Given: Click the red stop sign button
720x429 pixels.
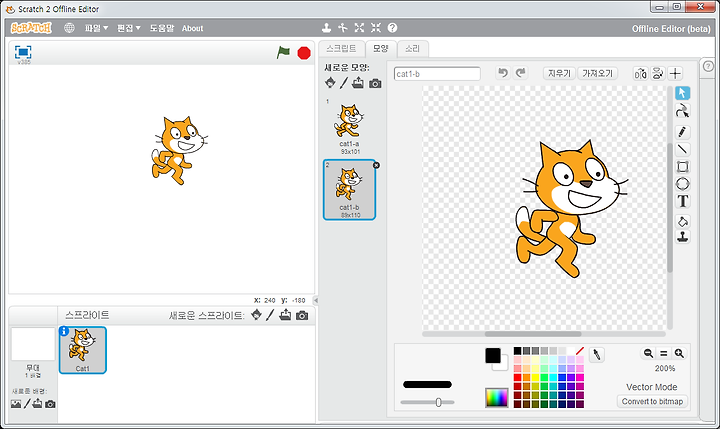Looking at the screenshot, I should [x=304, y=53].
